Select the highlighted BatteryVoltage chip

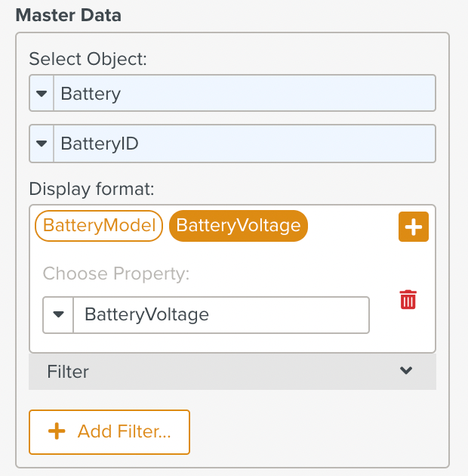(x=239, y=225)
